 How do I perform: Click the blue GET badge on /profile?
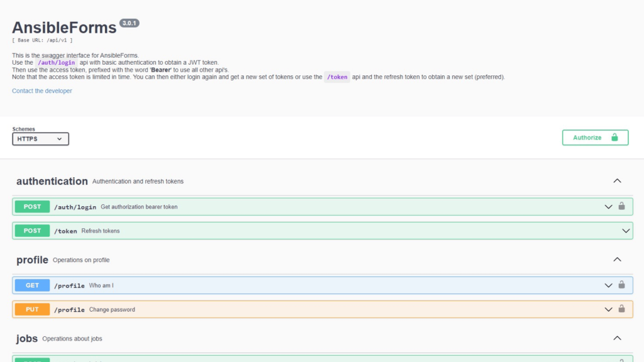tap(31, 285)
